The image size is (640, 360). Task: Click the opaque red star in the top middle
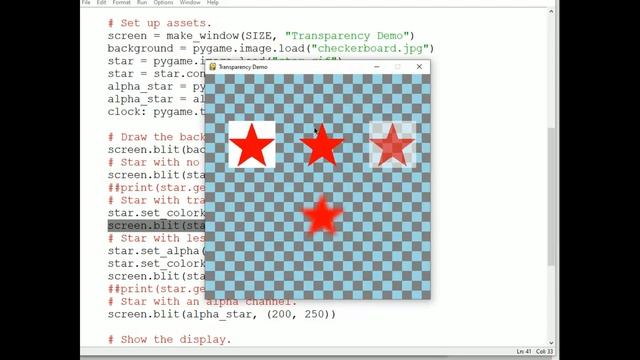[322, 145]
